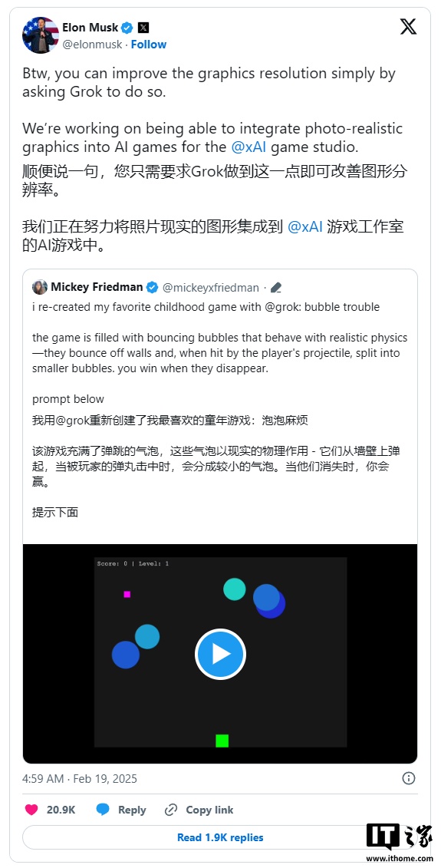The width and height of the screenshot is (441, 868).
Task: Click the info icon beside the timestamp
Action: (x=408, y=778)
